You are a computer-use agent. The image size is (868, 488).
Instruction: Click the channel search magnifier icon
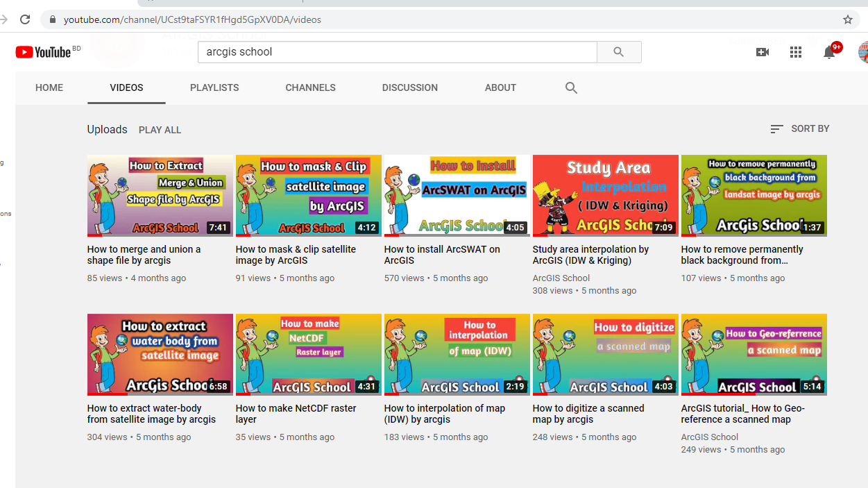571,88
